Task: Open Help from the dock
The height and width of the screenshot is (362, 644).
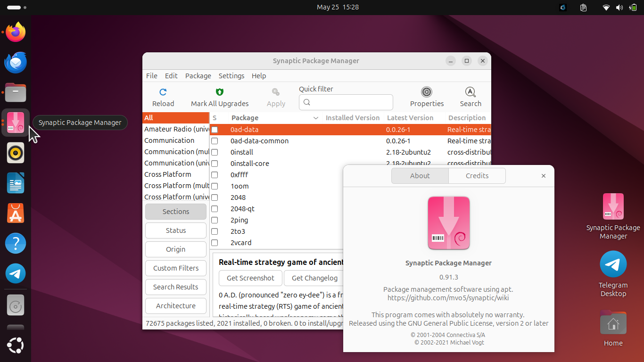Action: click(16, 244)
